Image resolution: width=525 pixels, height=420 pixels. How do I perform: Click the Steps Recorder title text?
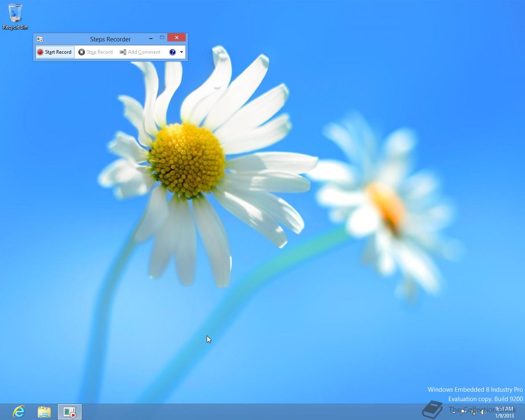tap(110, 39)
